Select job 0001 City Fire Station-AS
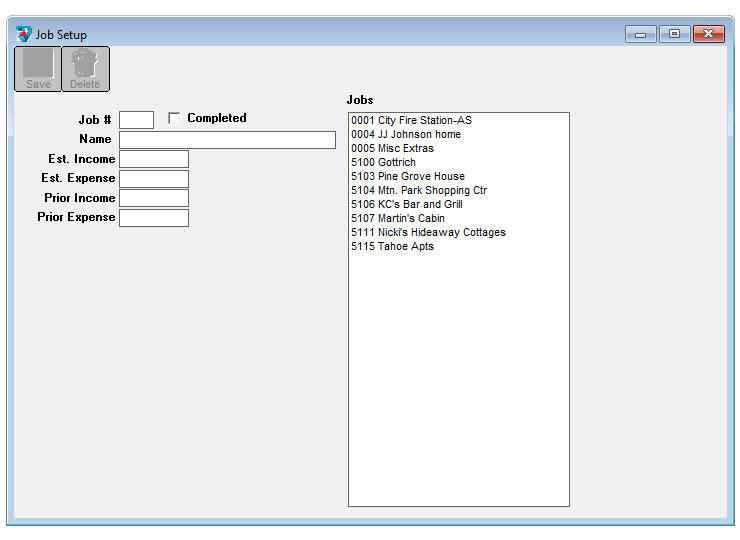The width and height of the screenshot is (740, 540). pyautogui.click(x=411, y=120)
